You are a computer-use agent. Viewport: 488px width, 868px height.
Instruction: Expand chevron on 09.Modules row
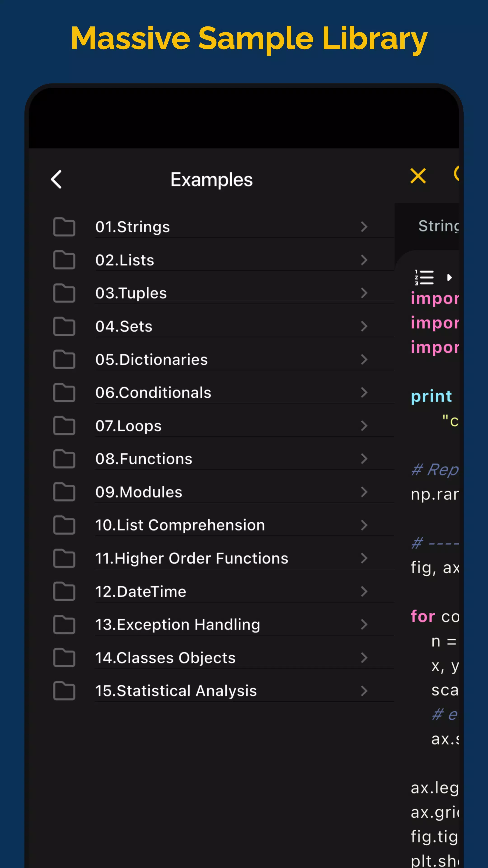point(364,492)
